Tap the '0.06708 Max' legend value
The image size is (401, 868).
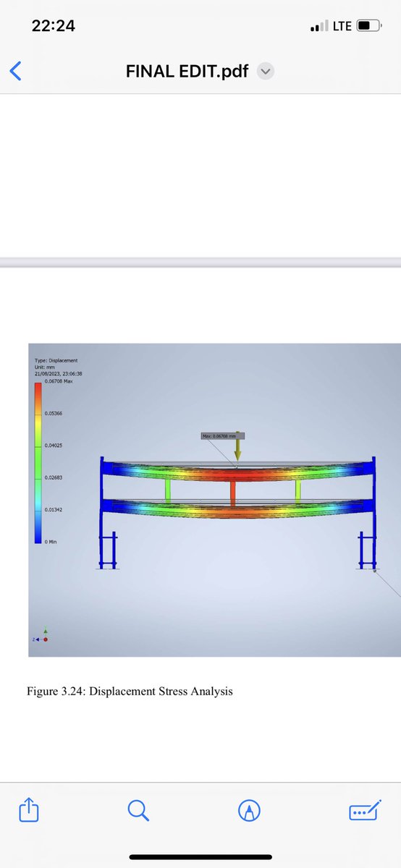(59, 381)
